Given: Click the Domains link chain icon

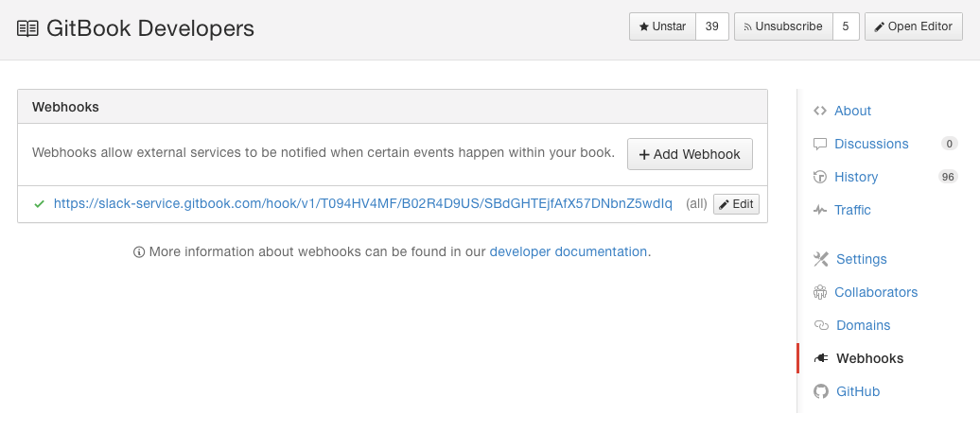Looking at the screenshot, I should 820,325.
